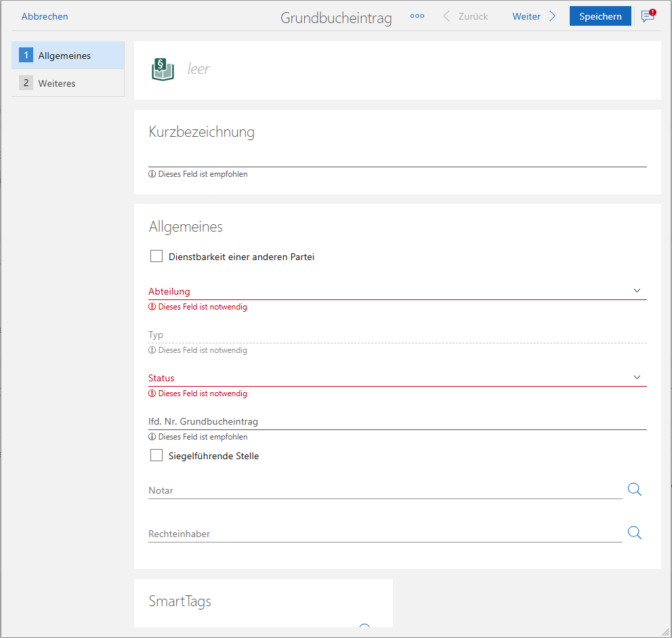Click the Notar input field
This screenshot has width=672, height=638.
click(385, 490)
